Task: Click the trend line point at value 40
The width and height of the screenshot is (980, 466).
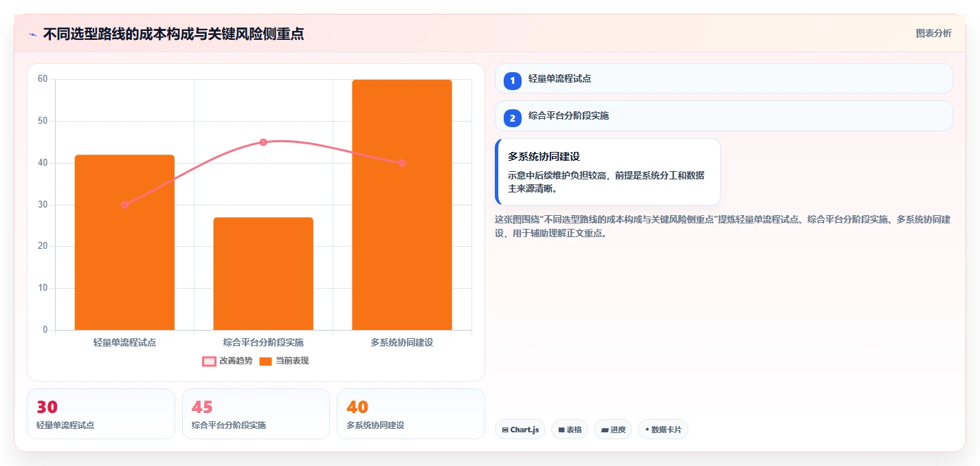Action: tap(402, 163)
